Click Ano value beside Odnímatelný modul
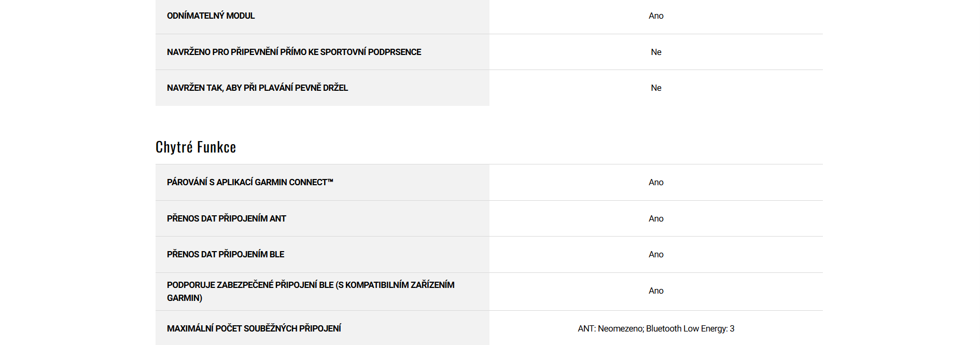Screen dimensions: 980x345 tap(656, 16)
